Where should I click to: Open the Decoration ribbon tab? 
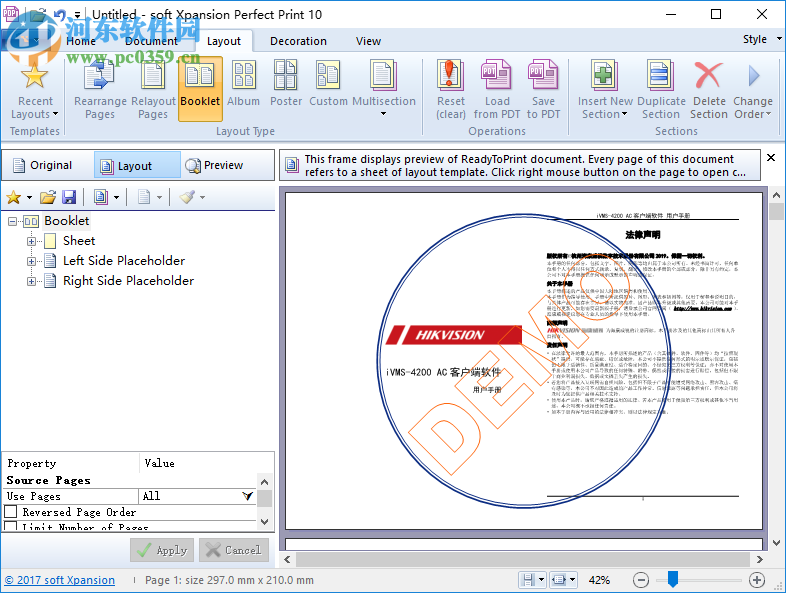pos(298,41)
